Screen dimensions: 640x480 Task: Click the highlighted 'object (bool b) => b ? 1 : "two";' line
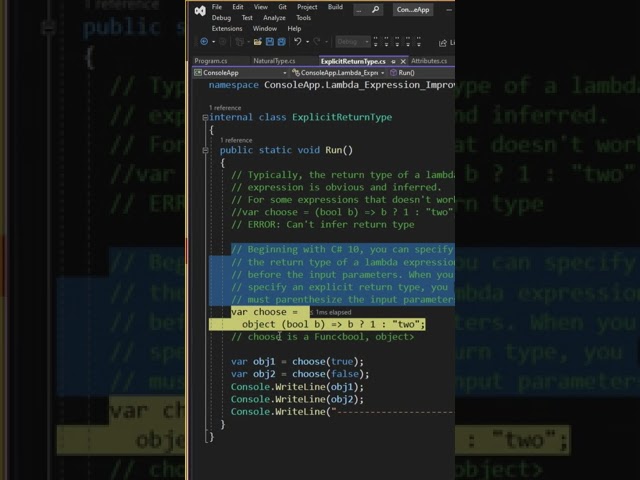pyautogui.click(x=333, y=324)
